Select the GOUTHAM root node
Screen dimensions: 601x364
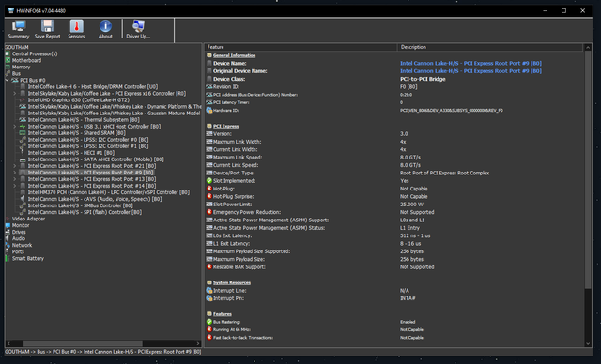click(x=17, y=47)
